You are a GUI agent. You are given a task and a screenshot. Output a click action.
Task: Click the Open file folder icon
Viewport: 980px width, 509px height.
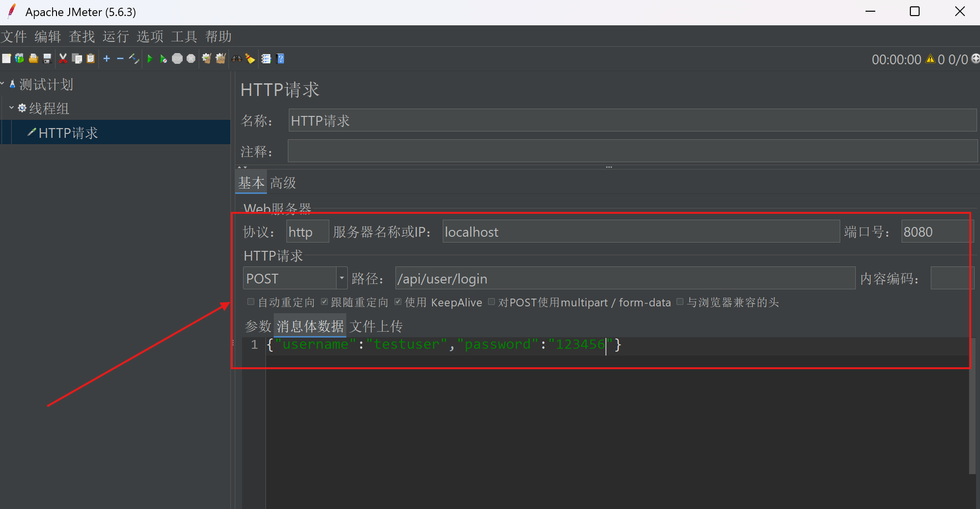point(34,59)
